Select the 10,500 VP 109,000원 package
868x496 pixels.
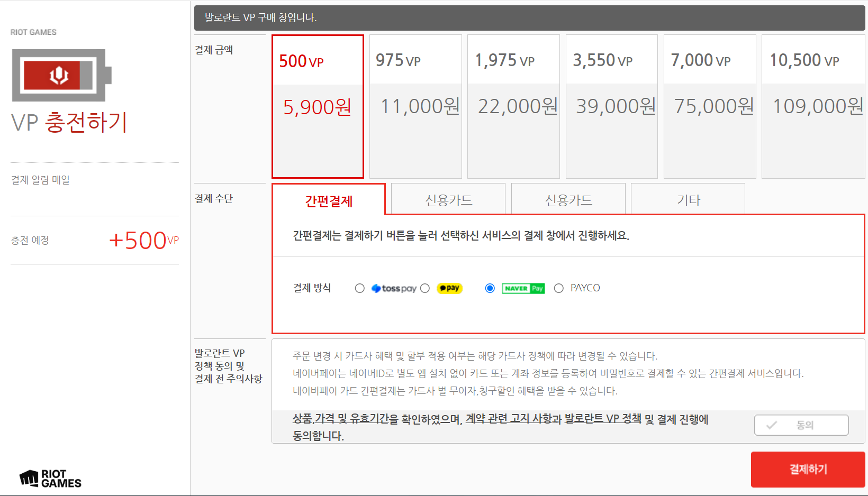[x=813, y=106]
